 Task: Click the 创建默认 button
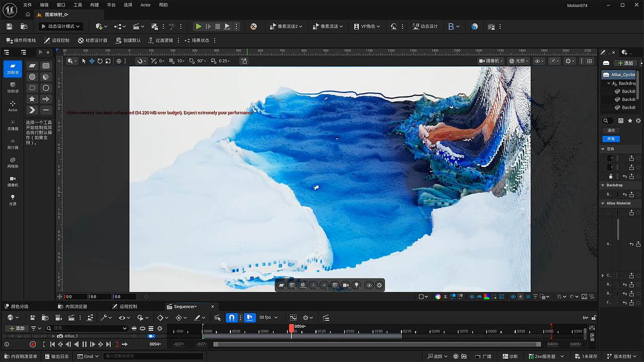pos(128,40)
